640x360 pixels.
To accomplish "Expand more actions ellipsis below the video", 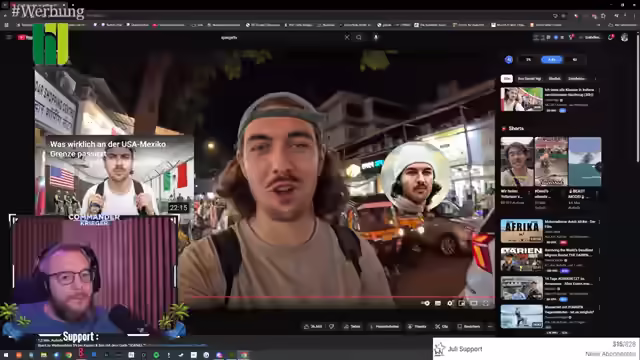I will point(490,327).
